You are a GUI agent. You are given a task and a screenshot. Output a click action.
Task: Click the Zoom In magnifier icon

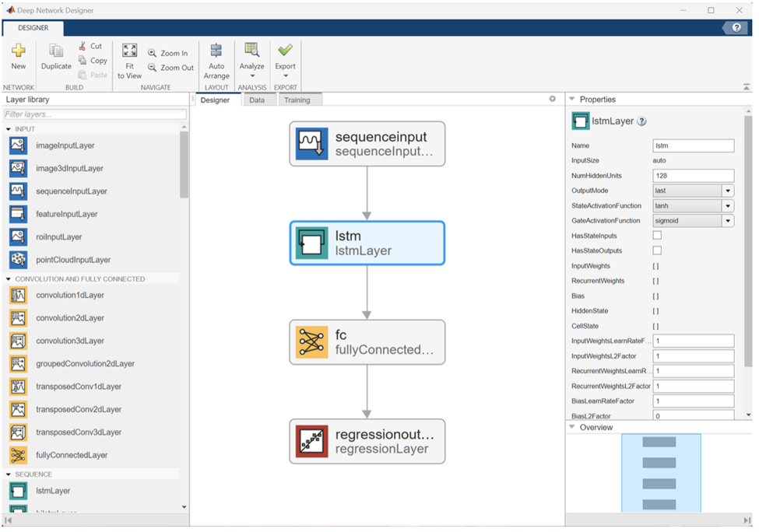(x=153, y=54)
